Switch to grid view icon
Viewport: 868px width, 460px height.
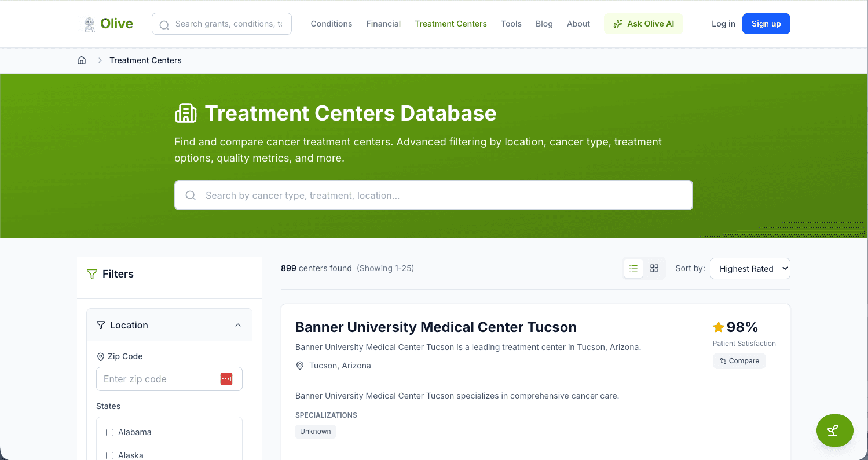click(x=654, y=268)
